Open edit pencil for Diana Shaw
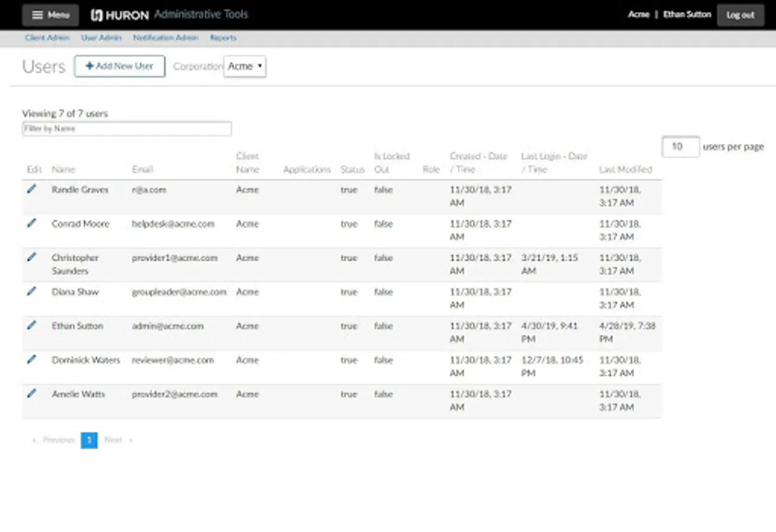The width and height of the screenshot is (776, 532). coord(32,291)
